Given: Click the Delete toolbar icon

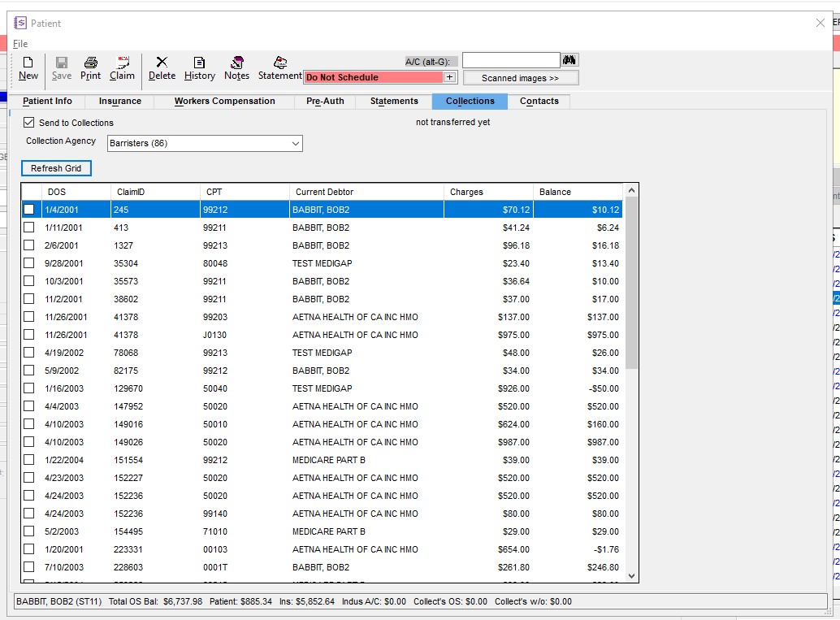Looking at the screenshot, I should click(162, 68).
